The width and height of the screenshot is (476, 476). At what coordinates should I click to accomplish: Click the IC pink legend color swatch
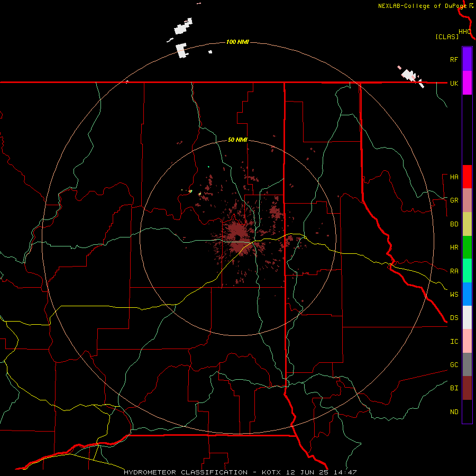point(467,341)
